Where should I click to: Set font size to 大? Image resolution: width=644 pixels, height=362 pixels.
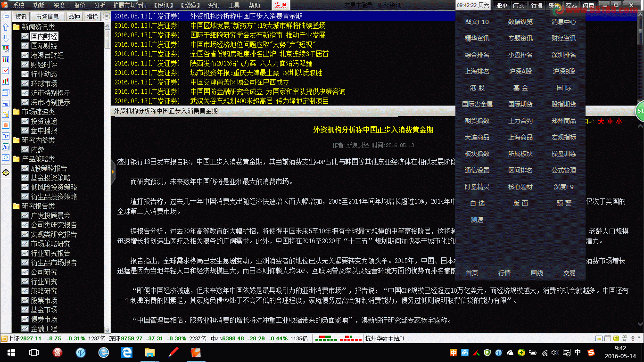point(601,121)
